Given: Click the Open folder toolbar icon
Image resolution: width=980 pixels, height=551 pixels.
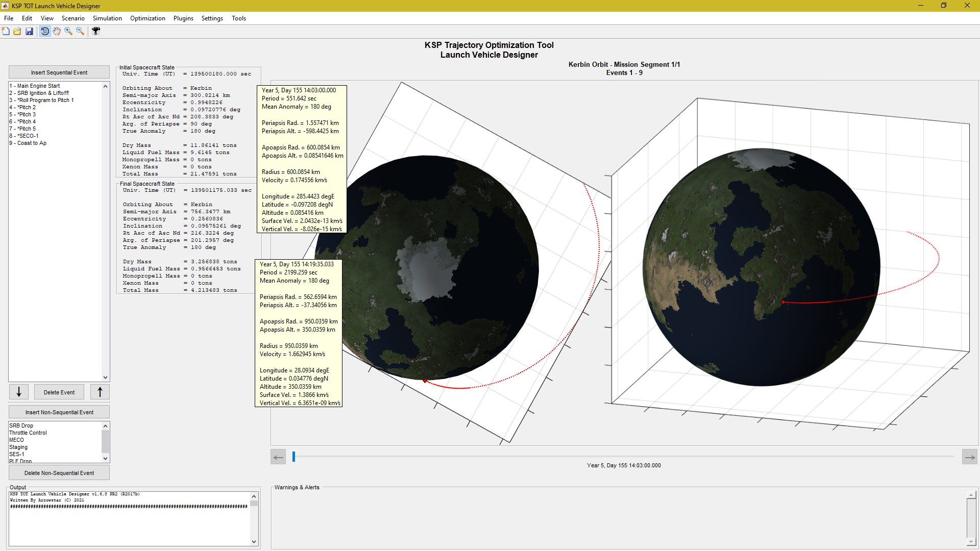Looking at the screenshot, I should coord(17,32).
